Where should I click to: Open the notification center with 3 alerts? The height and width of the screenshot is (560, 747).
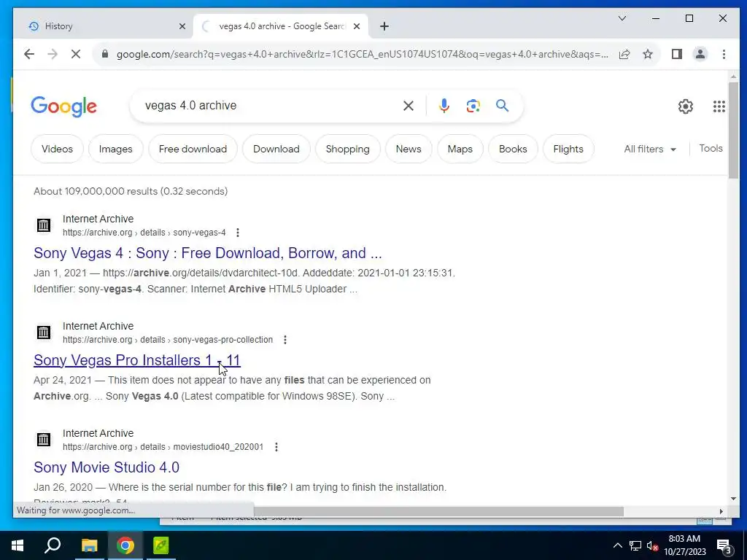(x=724, y=546)
